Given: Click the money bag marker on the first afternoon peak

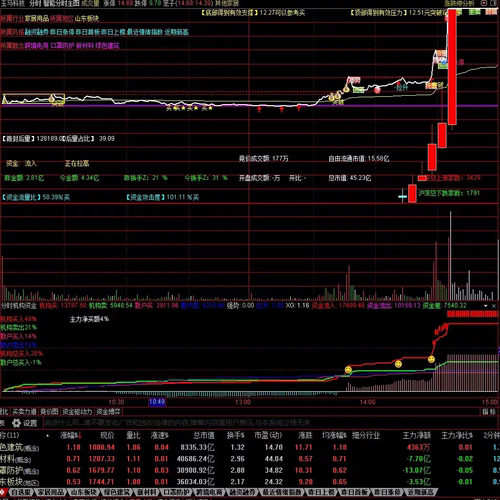Looking at the screenshot, I should (346, 89).
